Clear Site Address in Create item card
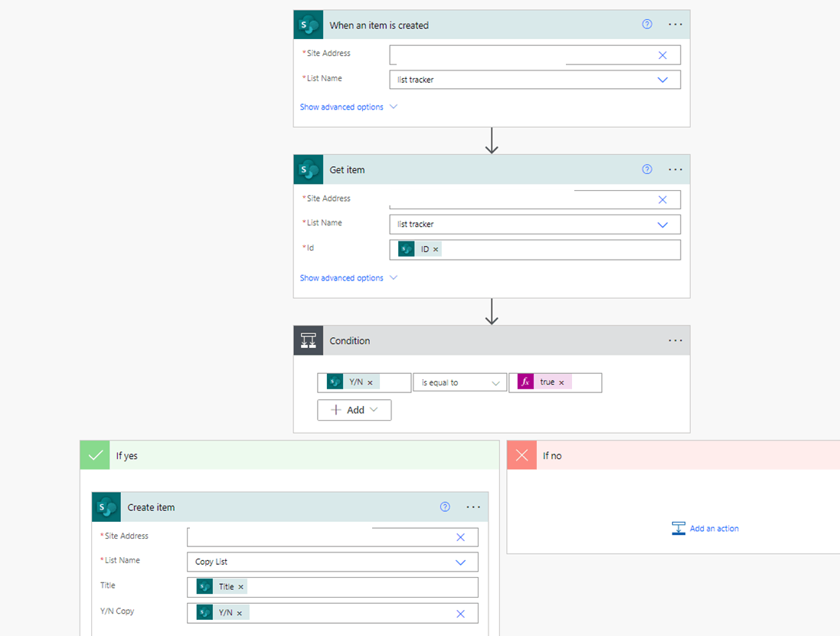The width and height of the screenshot is (840, 636). (460, 537)
